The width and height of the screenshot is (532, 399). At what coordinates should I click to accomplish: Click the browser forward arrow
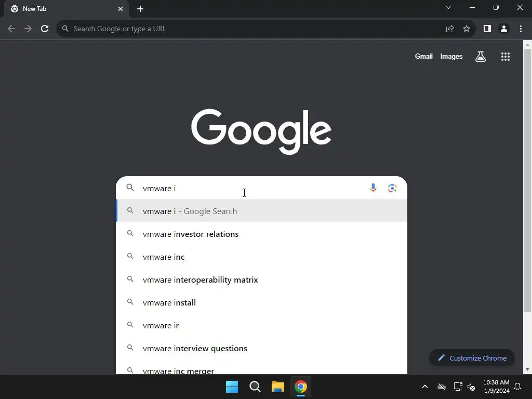point(28,29)
